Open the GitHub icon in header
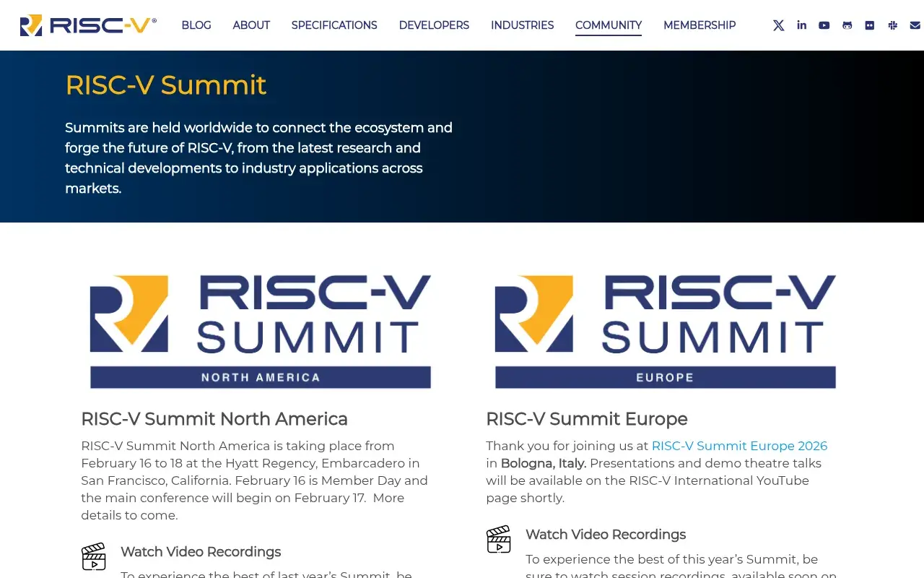 click(847, 25)
